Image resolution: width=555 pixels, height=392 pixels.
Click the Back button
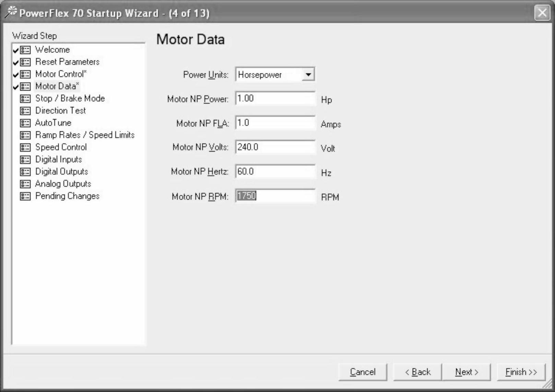417,372
